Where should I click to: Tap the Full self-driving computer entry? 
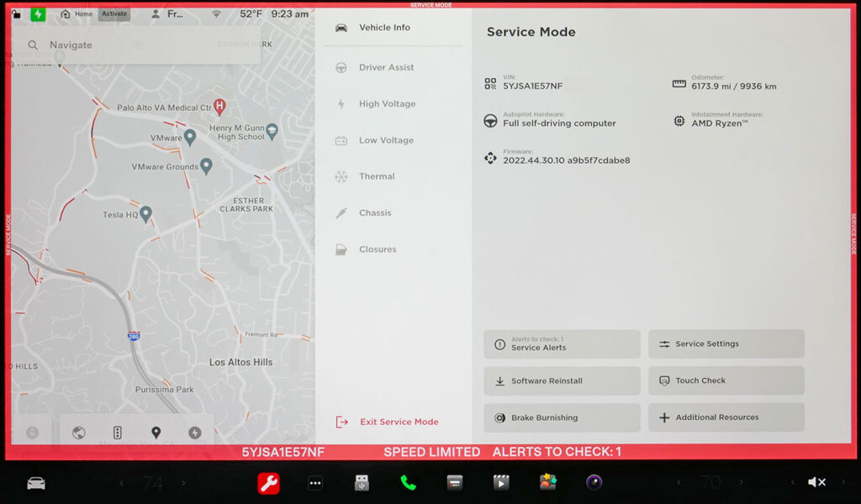point(559,123)
